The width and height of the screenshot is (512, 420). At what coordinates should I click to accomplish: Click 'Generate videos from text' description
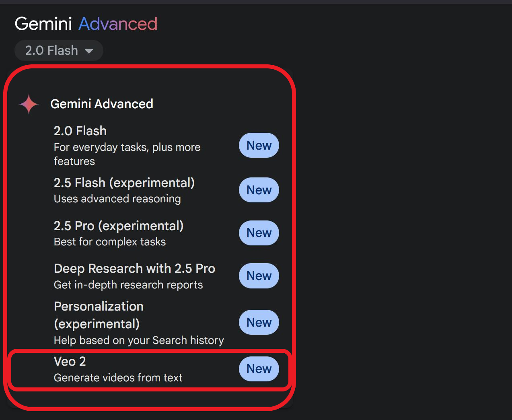pyautogui.click(x=118, y=378)
